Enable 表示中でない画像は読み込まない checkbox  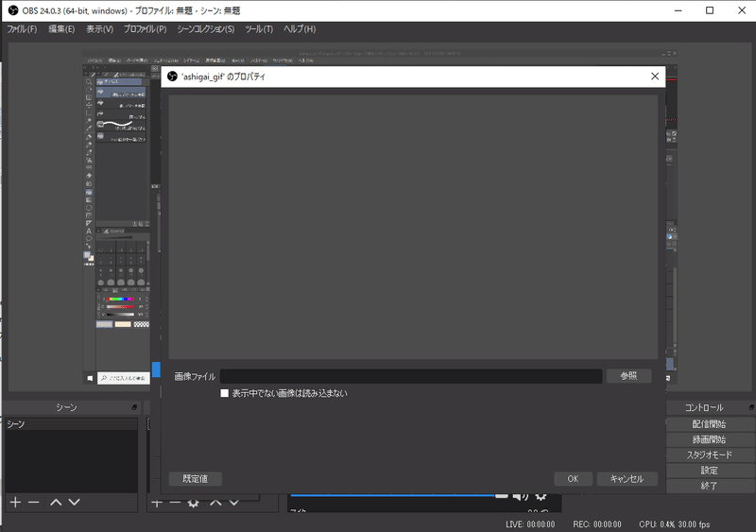click(224, 393)
